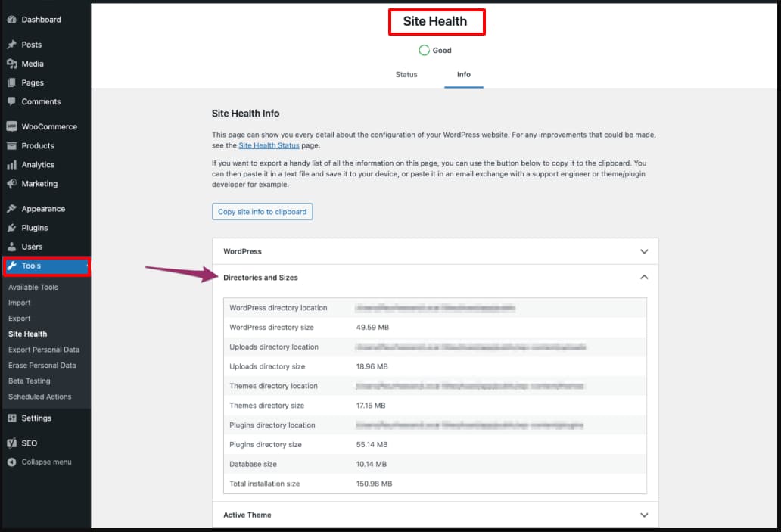Click the Tools wrench icon
This screenshot has height=532, width=781.
[12, 266]
